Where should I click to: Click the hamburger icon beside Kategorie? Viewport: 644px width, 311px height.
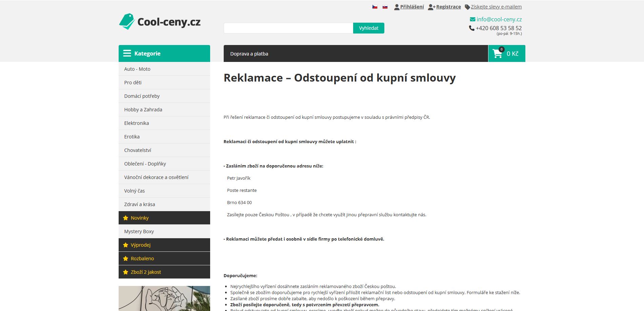tap(127, 53)
